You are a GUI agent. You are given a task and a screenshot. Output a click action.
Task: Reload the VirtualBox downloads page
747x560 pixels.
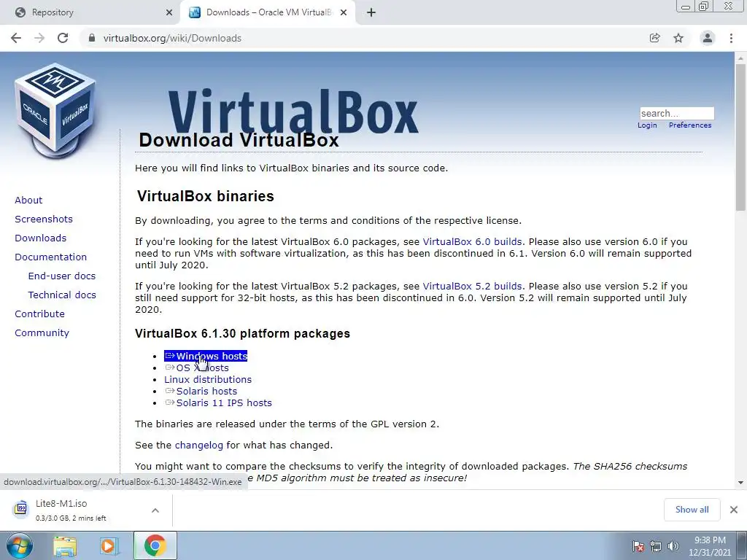(63, 38)
